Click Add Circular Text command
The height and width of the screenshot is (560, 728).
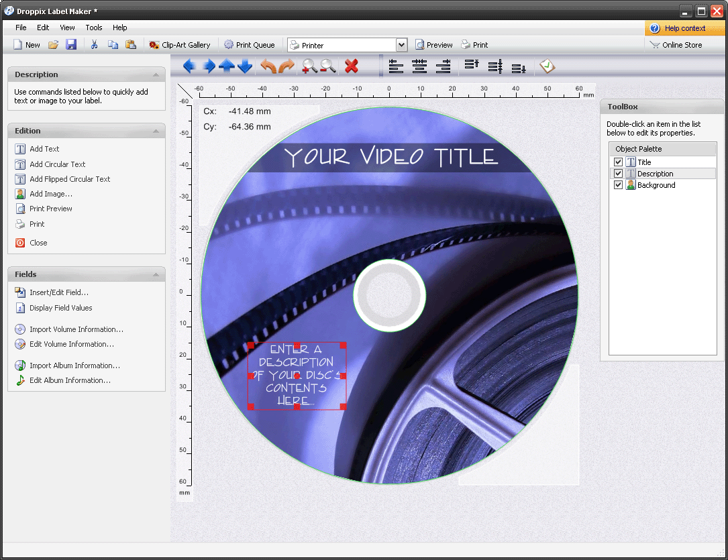50,164
